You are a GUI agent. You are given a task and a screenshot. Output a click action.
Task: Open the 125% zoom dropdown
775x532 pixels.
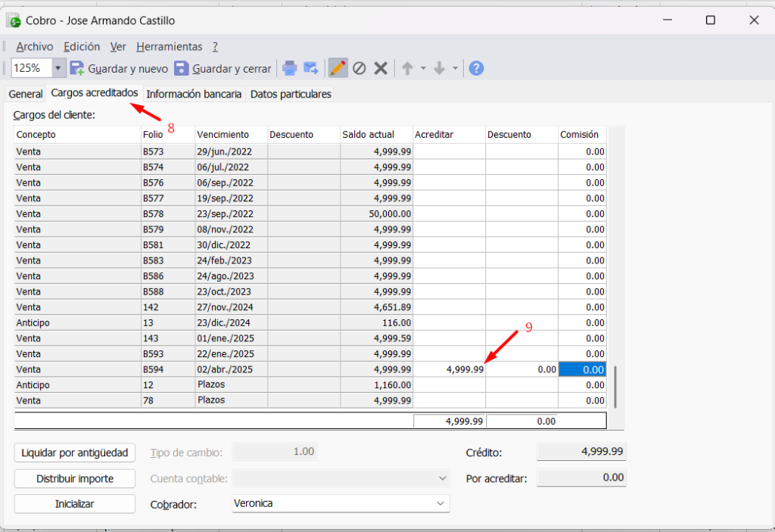point(59,69)
